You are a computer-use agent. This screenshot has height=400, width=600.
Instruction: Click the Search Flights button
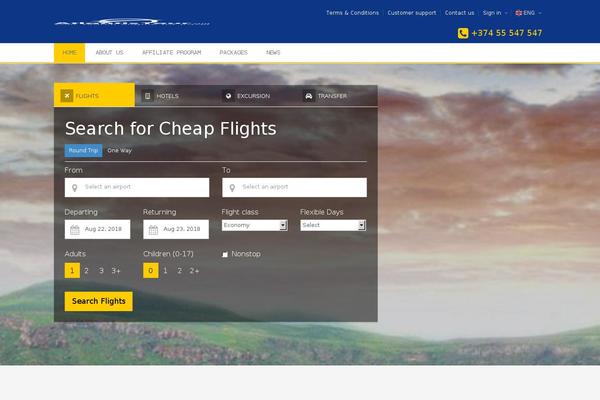(99, 301)
